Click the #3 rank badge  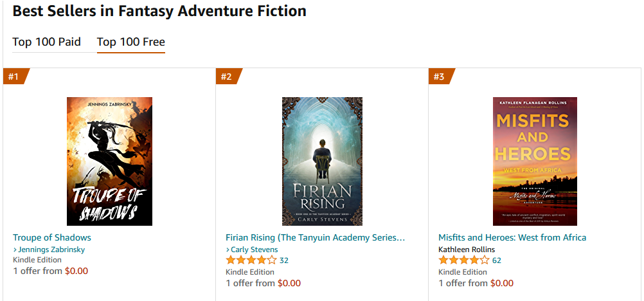[x=440, y=77]
